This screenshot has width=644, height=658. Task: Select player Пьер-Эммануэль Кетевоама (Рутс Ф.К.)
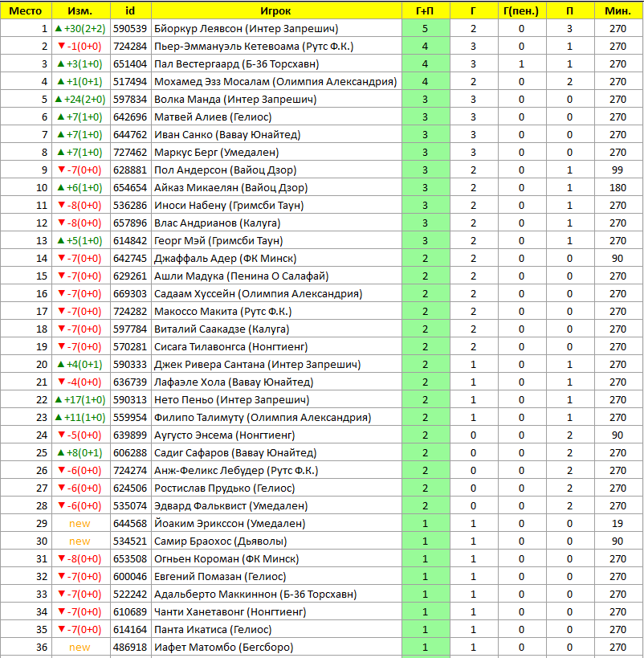point(254,46)
